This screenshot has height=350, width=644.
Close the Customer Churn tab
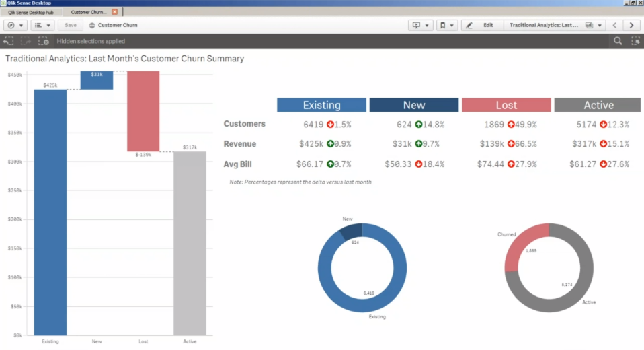114,12
